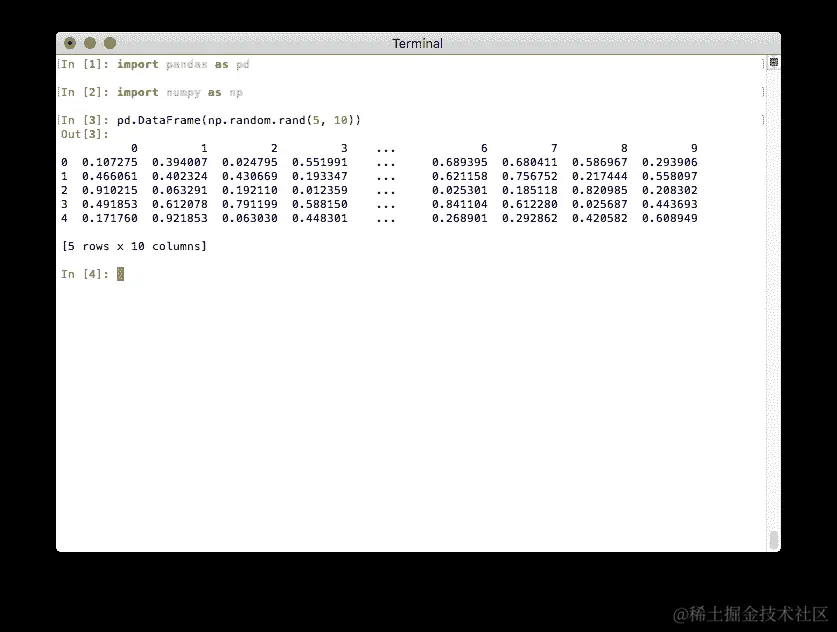This screenshot has height=632, width=837.
Task: Click the 'import pandas as pd' line
Action: pos(183,65)
